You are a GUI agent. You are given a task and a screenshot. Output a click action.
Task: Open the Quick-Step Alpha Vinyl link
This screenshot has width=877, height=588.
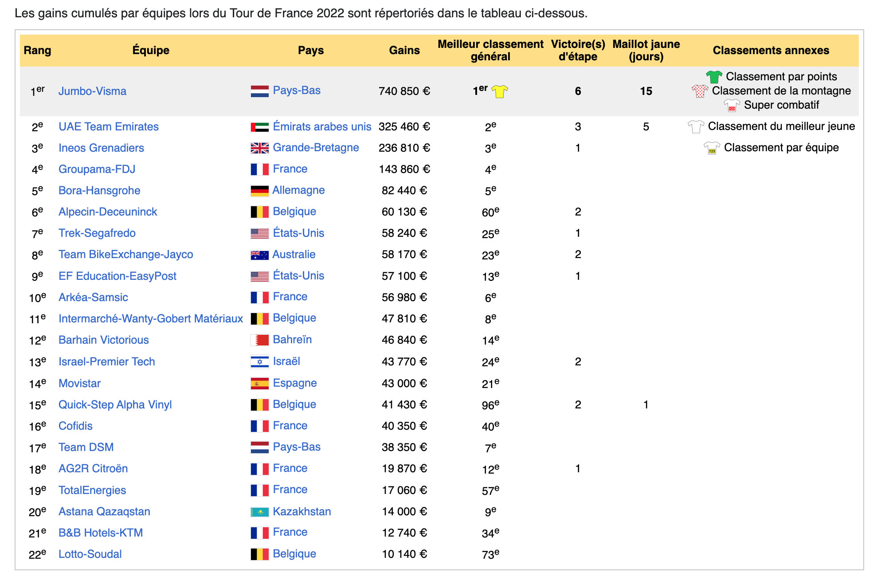point(115,405)
